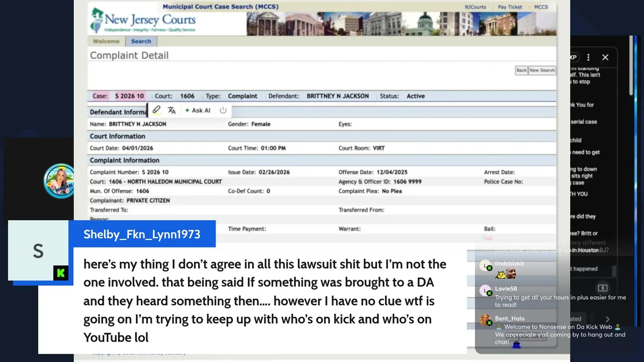Open the Pay Ticket link
The width and height of the screenshot is (644, 362).
(510, 7)
